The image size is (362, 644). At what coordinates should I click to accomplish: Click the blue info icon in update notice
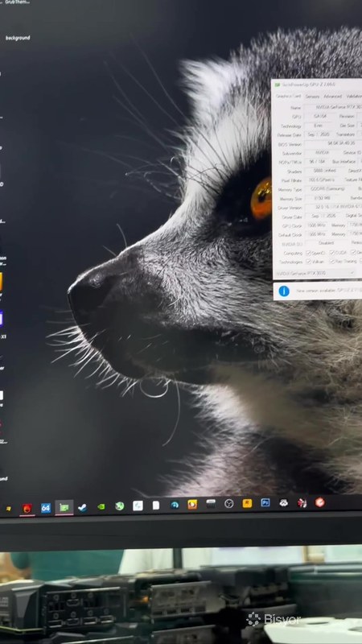click(284, 291)
